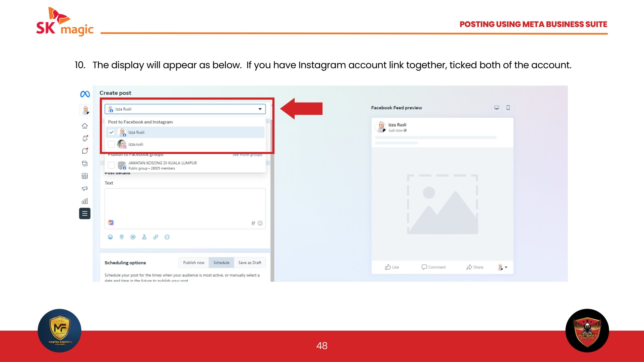
Task: Click the Schedule option button
Action: point(221,262)
